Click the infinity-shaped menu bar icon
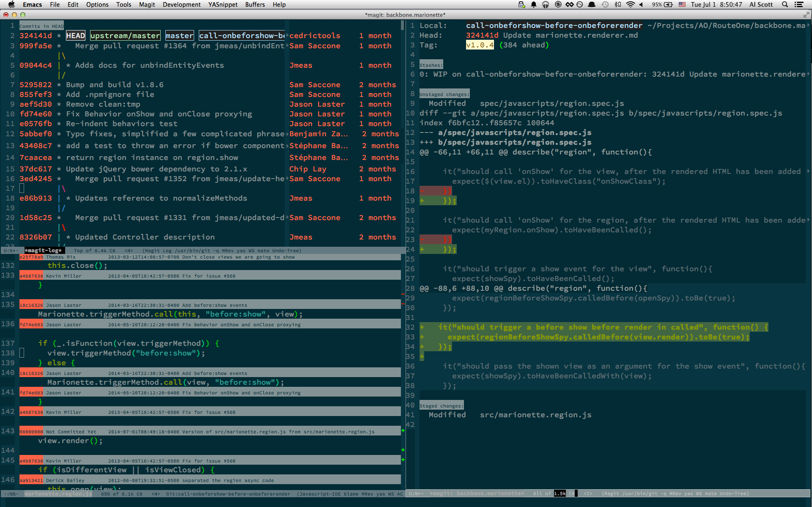 (x=570, y=5)
